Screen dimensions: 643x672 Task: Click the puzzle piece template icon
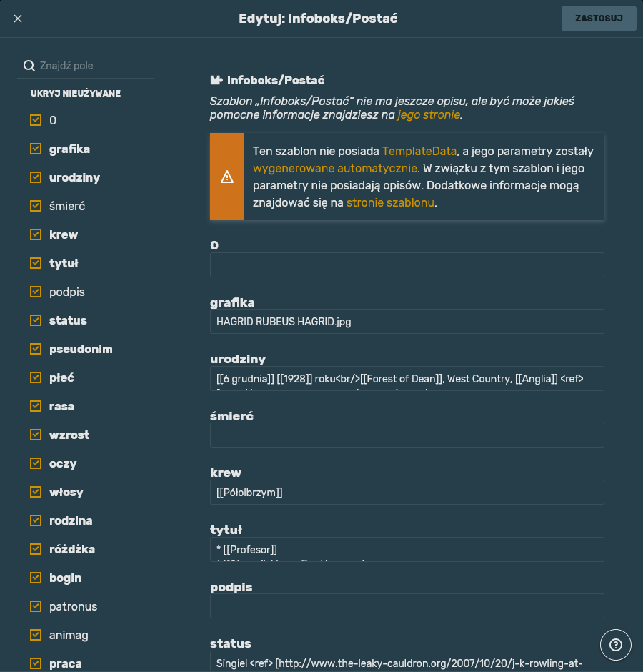(x=216, y=80)
